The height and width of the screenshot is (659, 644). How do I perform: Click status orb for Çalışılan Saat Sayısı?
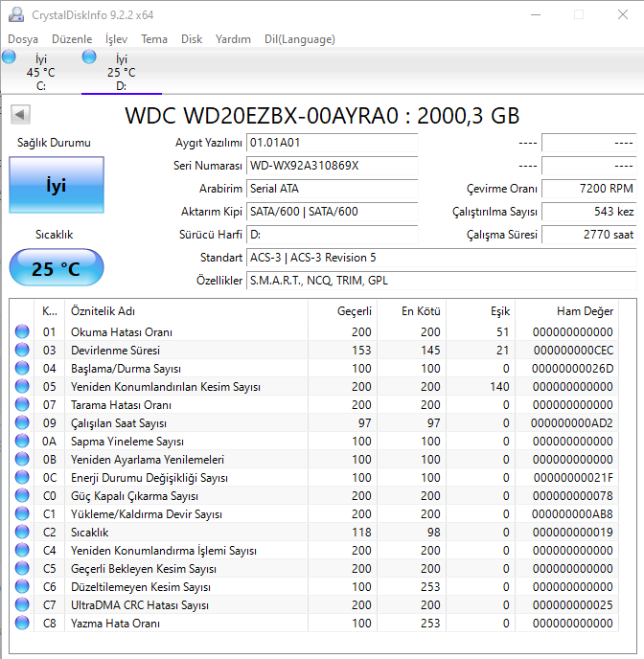pos(22,422)
